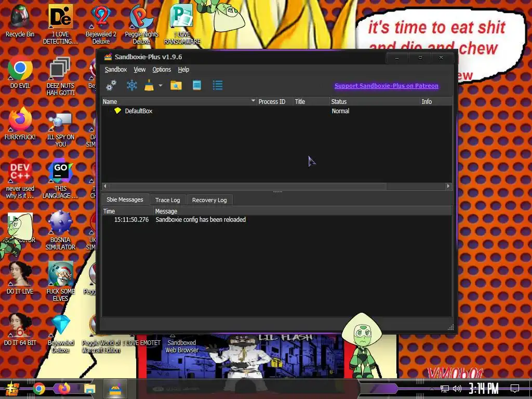The image size is (532, 399).
Task: Click the Message column header in log
Action: [303, 211]
